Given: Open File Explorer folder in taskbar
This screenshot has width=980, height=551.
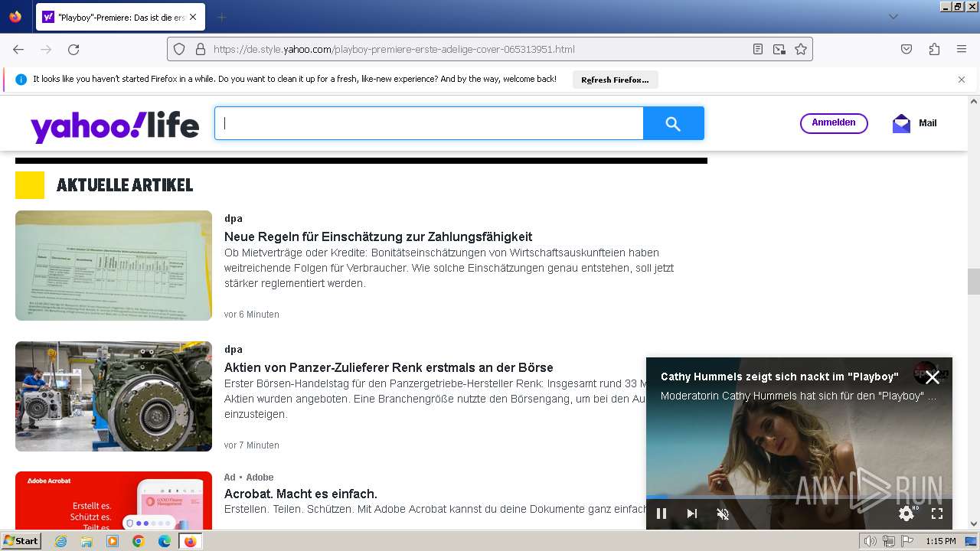Looking at the screenshot, I should pyautogui.click(x=87, y=541).
